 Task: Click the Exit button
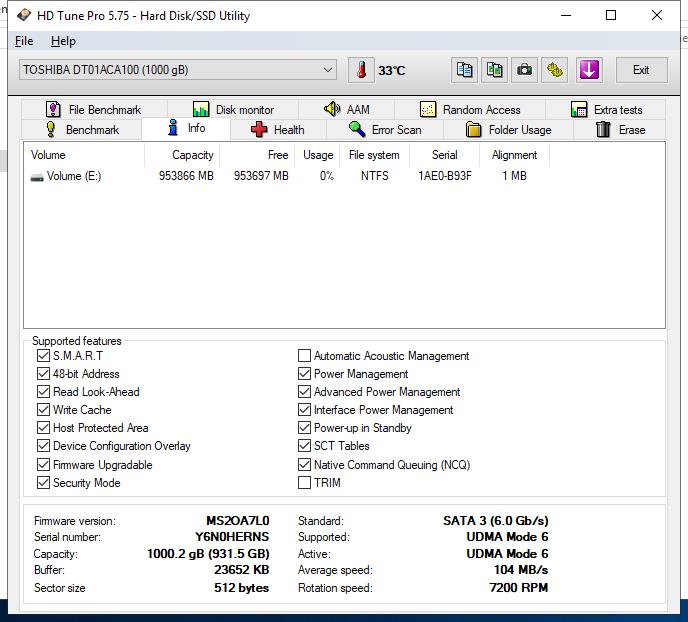tap(641, 70)
